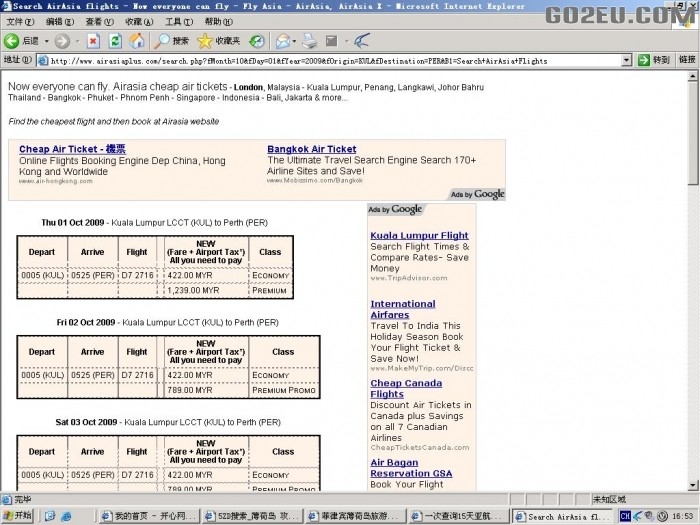Open the address bar URL dropdown
This screenshot has width=700, height=525.
tap(627, 60)
